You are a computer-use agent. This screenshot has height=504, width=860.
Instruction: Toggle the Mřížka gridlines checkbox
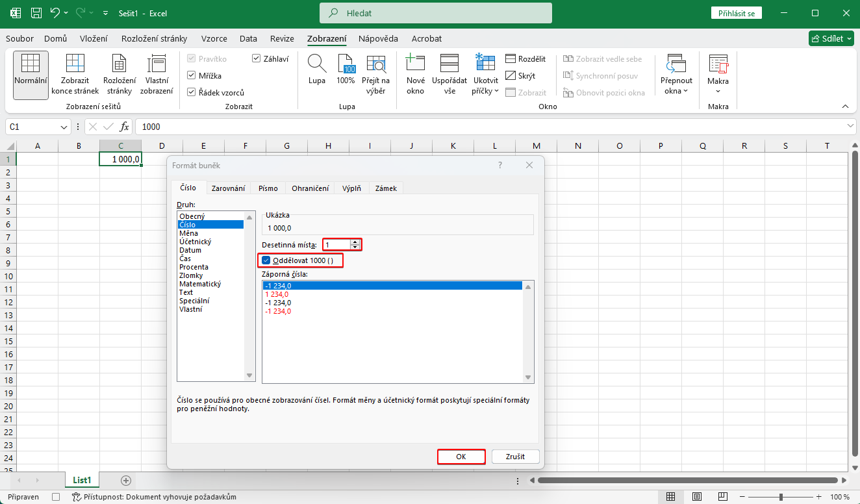click(192, 75)
